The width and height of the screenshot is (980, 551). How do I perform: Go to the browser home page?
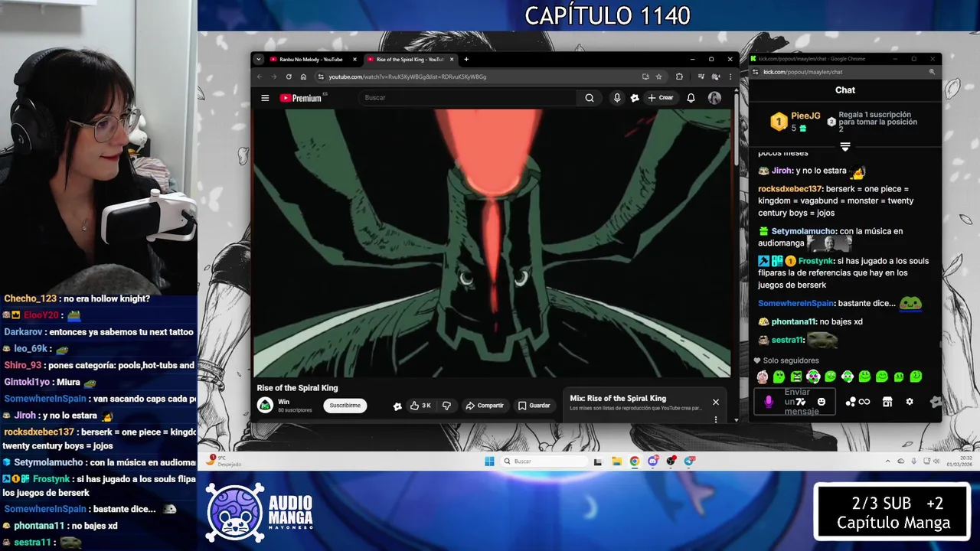(303, 77)
